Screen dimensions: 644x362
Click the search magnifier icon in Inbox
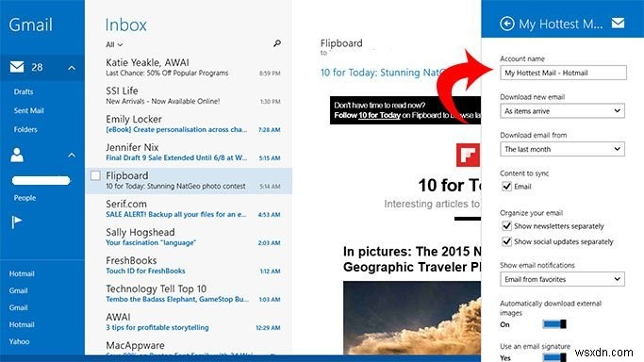click(x=277, y=43)
